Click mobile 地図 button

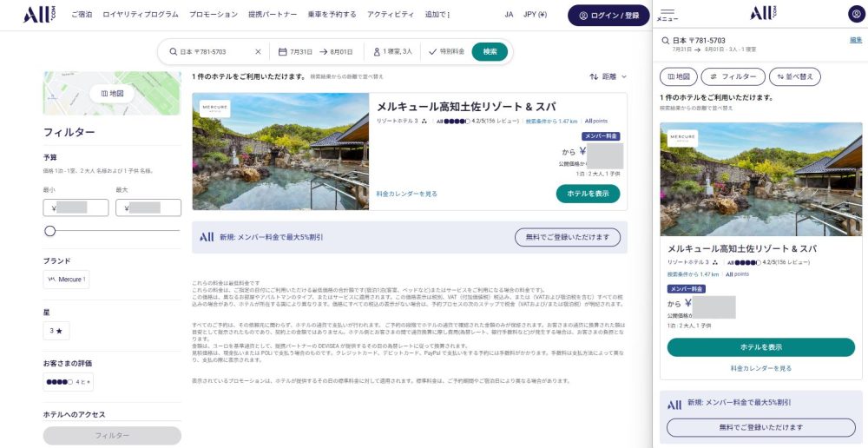point(679,77)
